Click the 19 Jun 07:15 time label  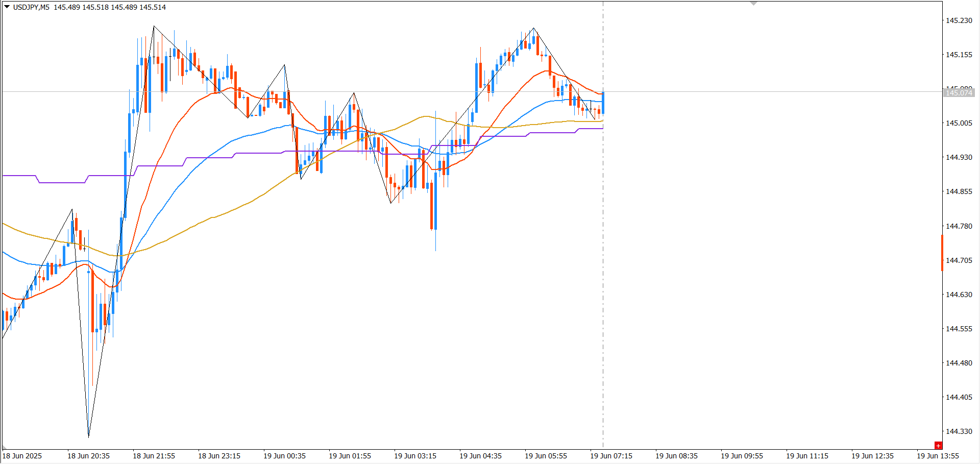[x=611, y=456]
